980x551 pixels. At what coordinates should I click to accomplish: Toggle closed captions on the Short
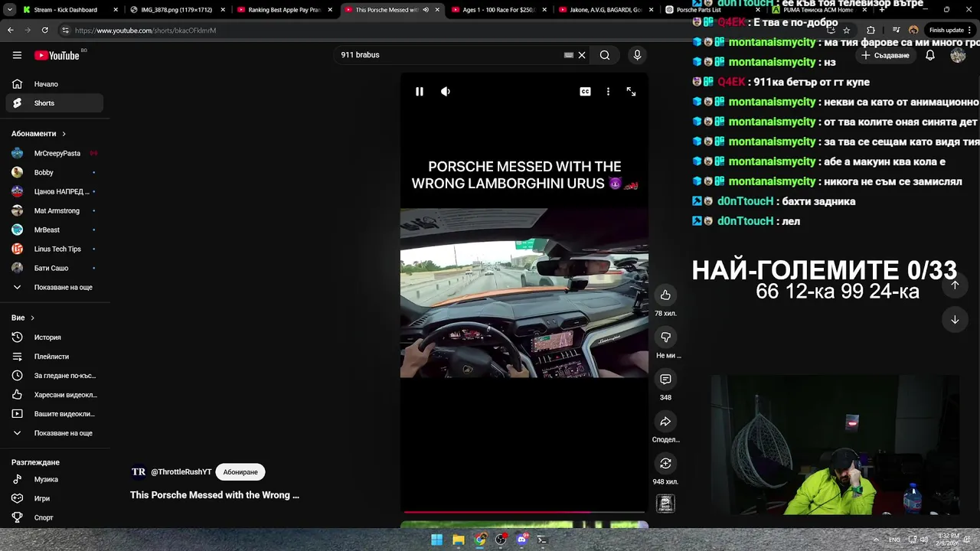click(x=585, y=91)
